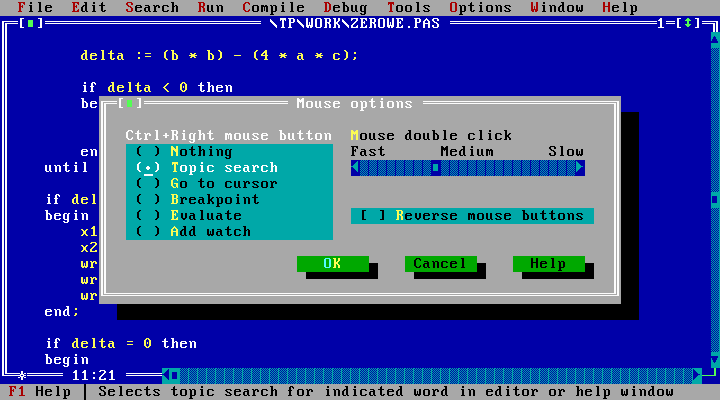Choose the Add watch radio option
The width and height of the screenshot is (720, 400).
coord(149,231)
